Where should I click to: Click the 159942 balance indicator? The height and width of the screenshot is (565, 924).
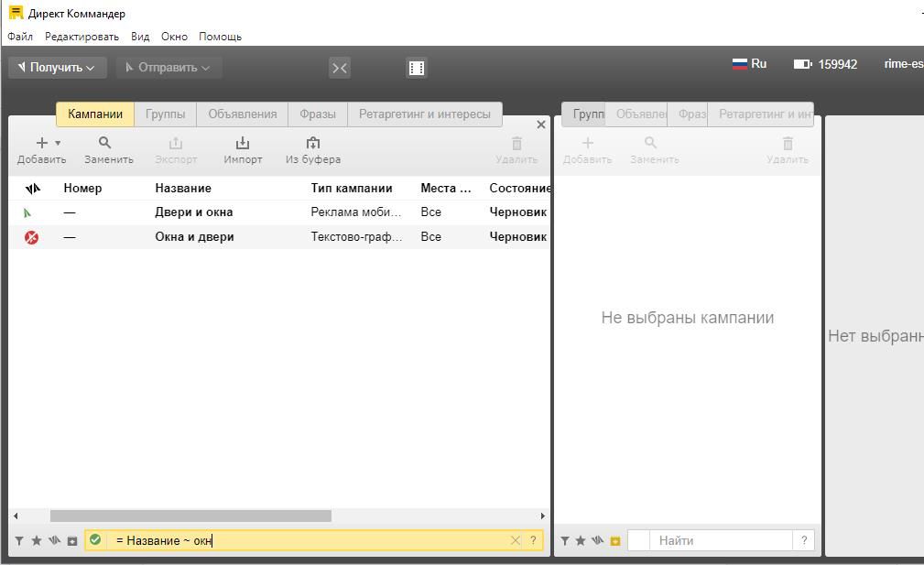[x=826, y=64]
